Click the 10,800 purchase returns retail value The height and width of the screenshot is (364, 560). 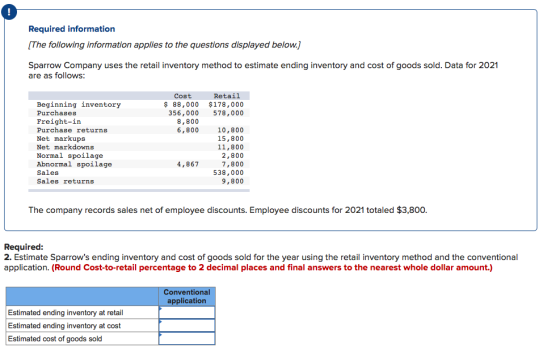230,130
